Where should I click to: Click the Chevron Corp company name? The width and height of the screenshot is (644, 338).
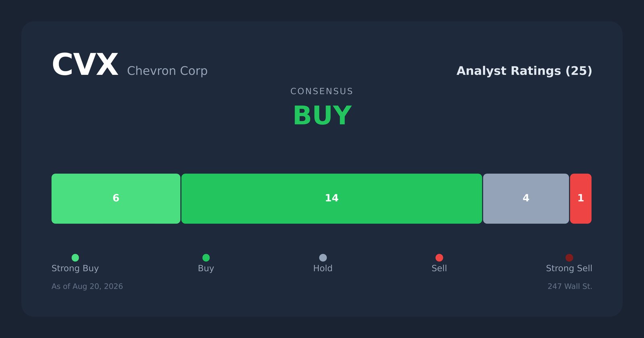pos(167,71)
